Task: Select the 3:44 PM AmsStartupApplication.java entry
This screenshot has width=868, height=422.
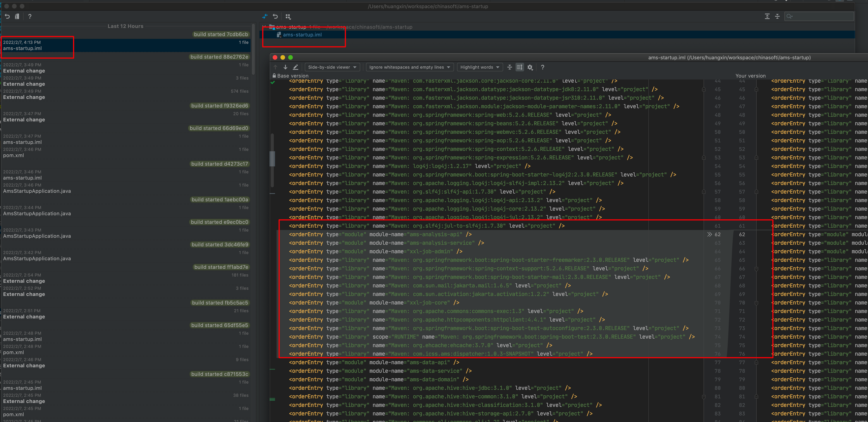Action: [x=37, y=214]
